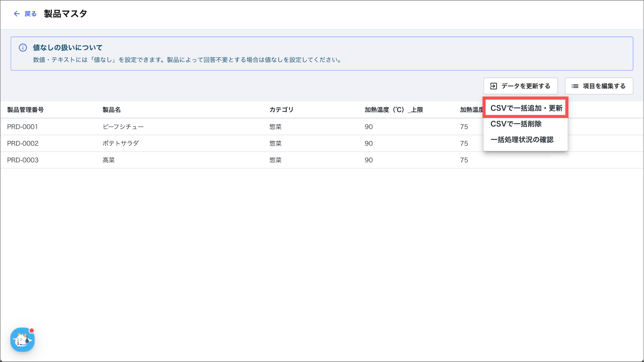Open the PRD-0003 row
Image resolution: width=644 pixels, height=362 pixels.
[x=23, y=160]
